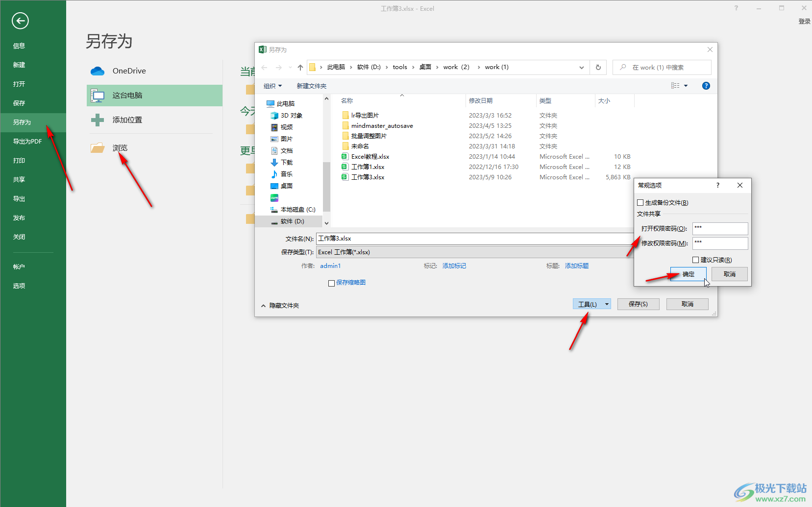This screenshot has width=812, height=507.
Task: Collapse folders with 隐藏文件夹
Action: coord(280,306)
